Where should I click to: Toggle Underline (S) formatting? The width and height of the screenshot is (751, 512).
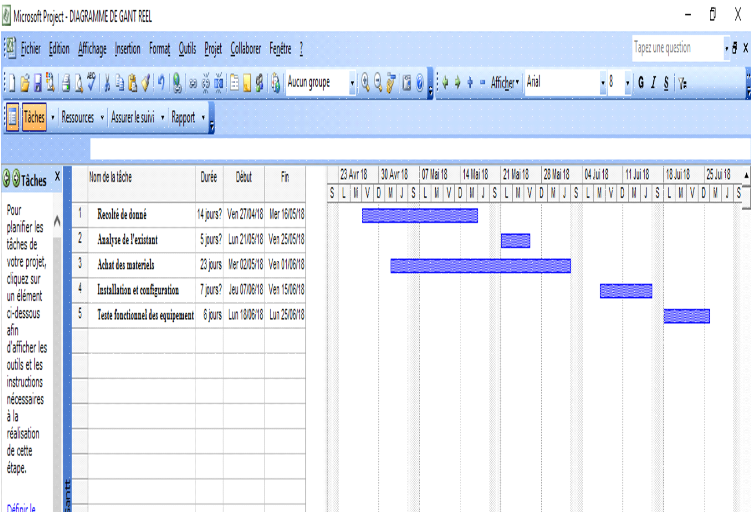[666, 83]
